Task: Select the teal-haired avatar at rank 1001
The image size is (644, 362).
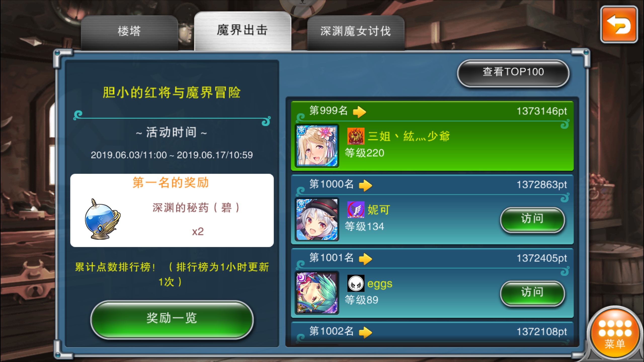Action: [317, 293]
